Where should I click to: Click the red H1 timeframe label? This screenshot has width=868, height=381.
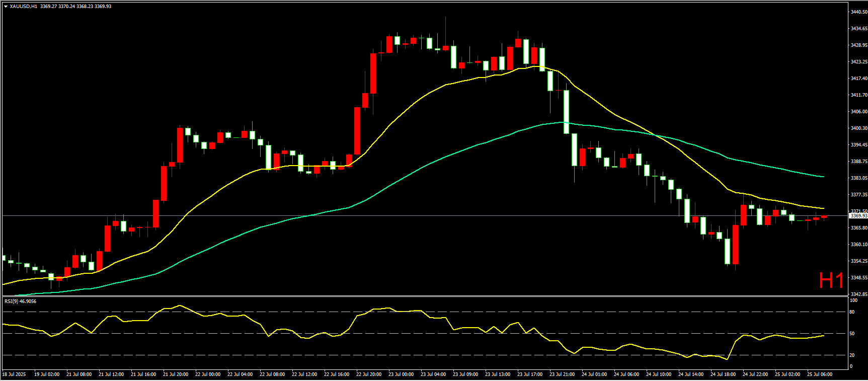(831, 280)
